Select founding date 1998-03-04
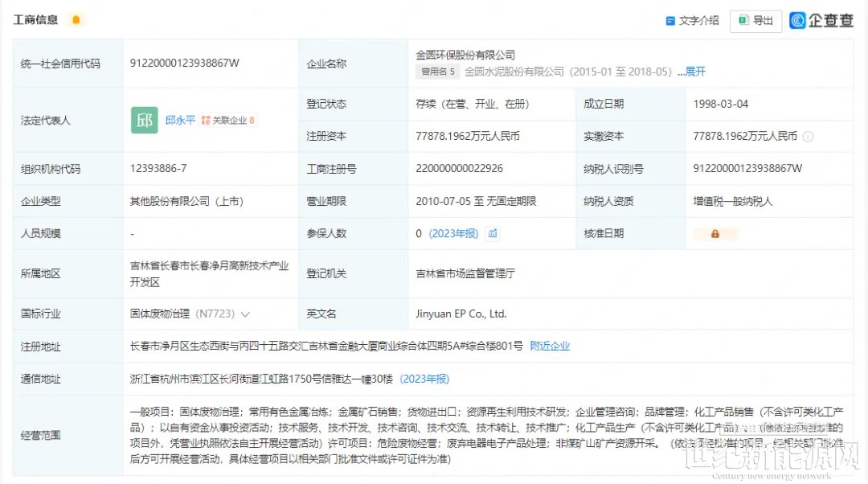 (x=720, y=104)
